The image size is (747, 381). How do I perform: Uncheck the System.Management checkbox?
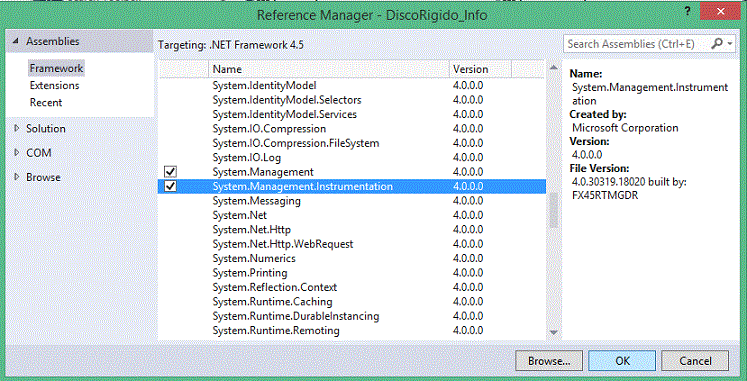point(170,171)
